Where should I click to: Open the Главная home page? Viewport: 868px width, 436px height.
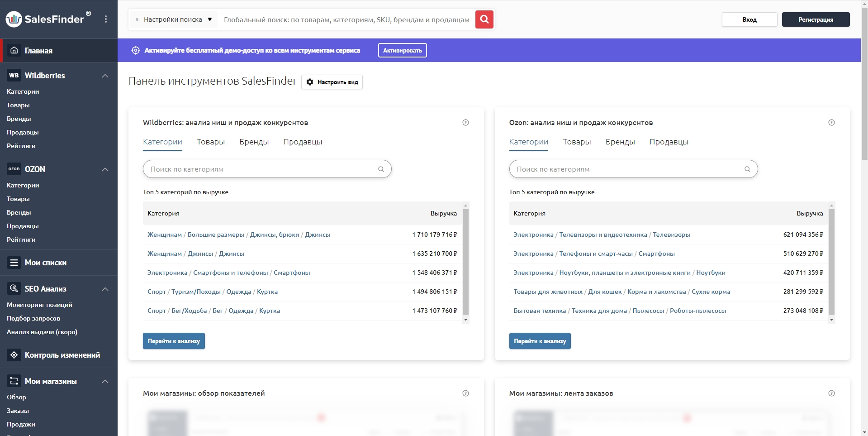tap(59, 50)
